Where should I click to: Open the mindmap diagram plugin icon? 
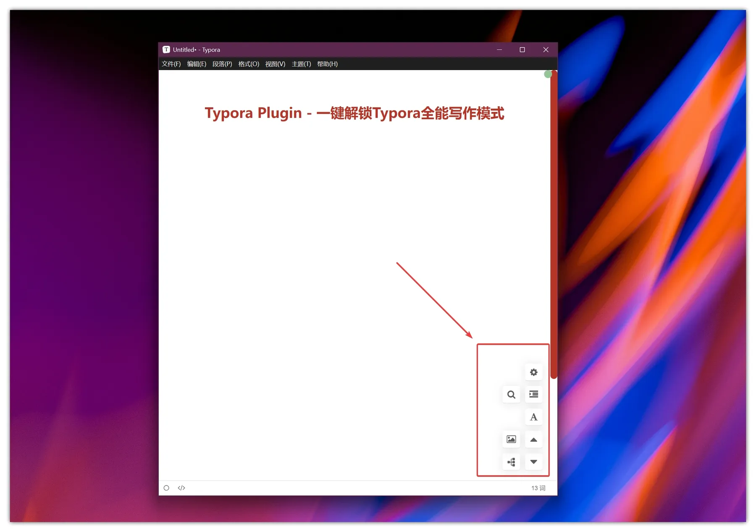(511, 462)
